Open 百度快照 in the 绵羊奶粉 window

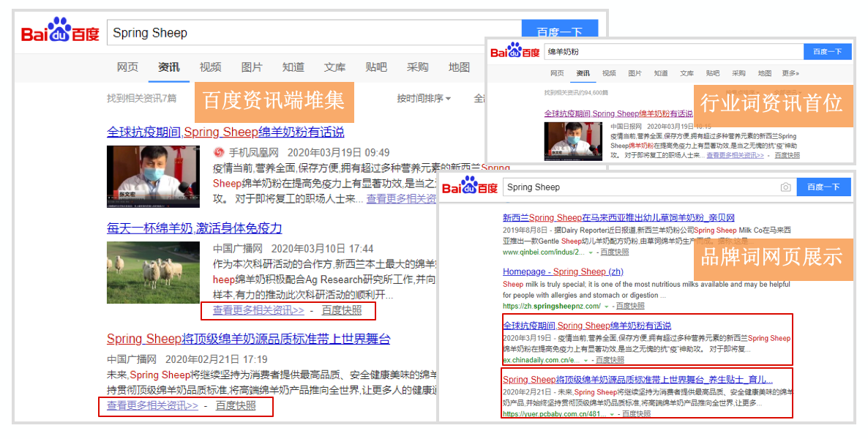tap(787, 156)
